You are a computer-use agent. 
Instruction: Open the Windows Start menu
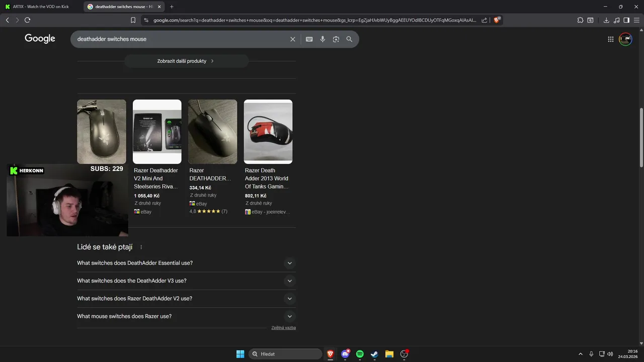pyautogui.click(x=240, y=354)
